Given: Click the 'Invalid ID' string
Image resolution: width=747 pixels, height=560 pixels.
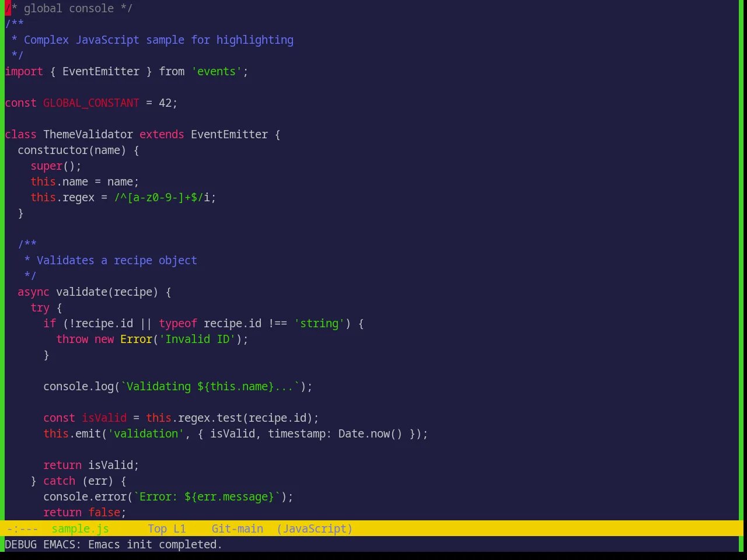Looking at the screenshot, I should point(197,339).
